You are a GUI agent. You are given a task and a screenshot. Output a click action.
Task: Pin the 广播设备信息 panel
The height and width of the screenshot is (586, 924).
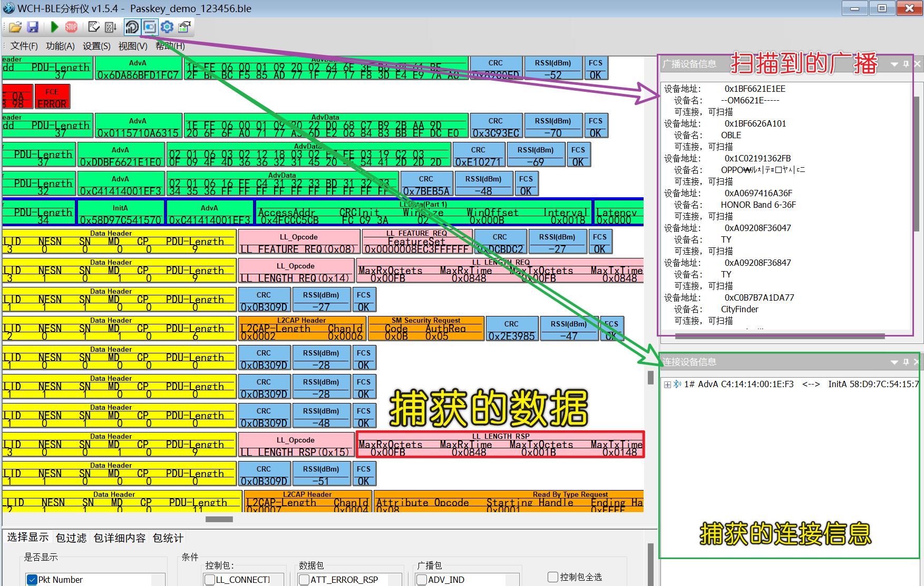(x=906, y=64)
